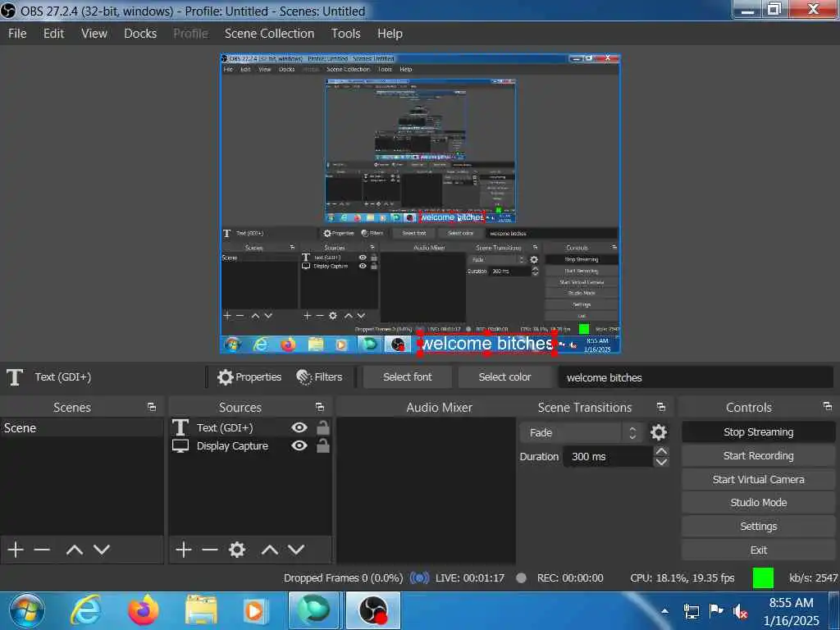Open Properties for the selected text source
Screen dimensions: 840x630
[249, 377]
